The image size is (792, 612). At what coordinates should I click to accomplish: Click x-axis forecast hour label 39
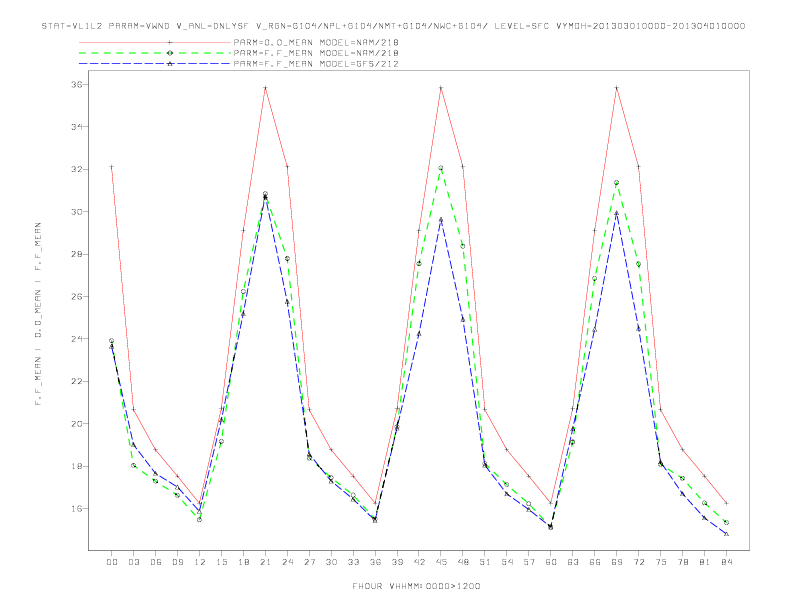(x=397, y=562)
